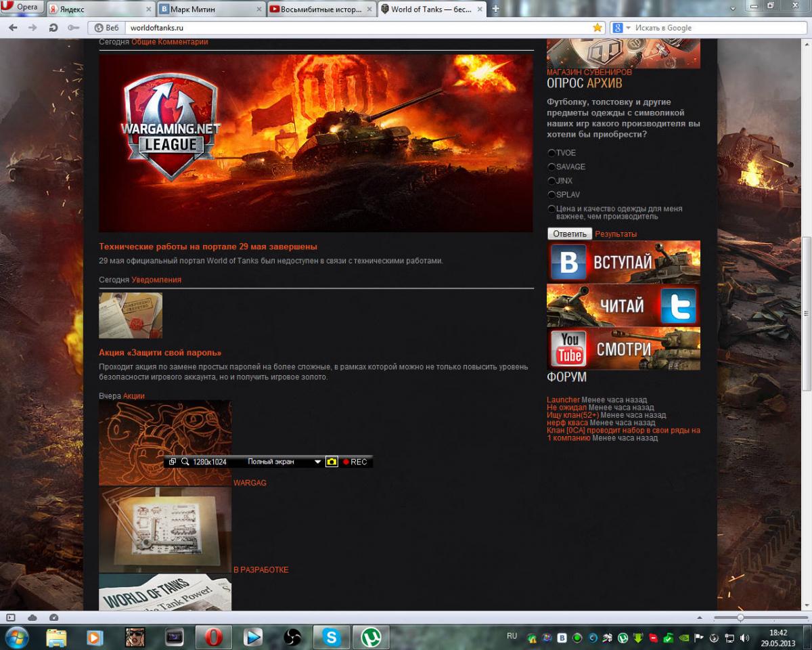Launch Windows Media Player from the taskbar
Screen dimensions: 812x650
[95, 637]
